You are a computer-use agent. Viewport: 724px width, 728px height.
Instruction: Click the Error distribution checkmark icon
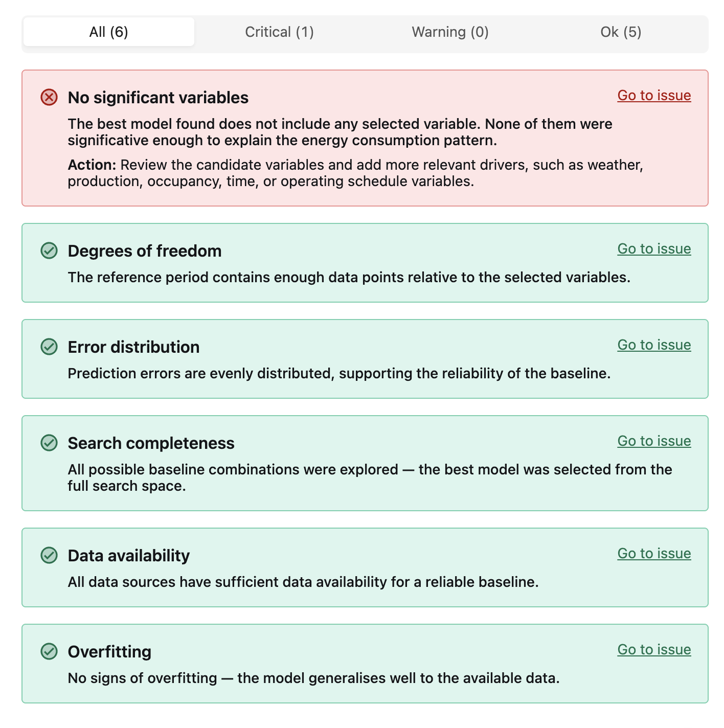(x=49, y=347)
